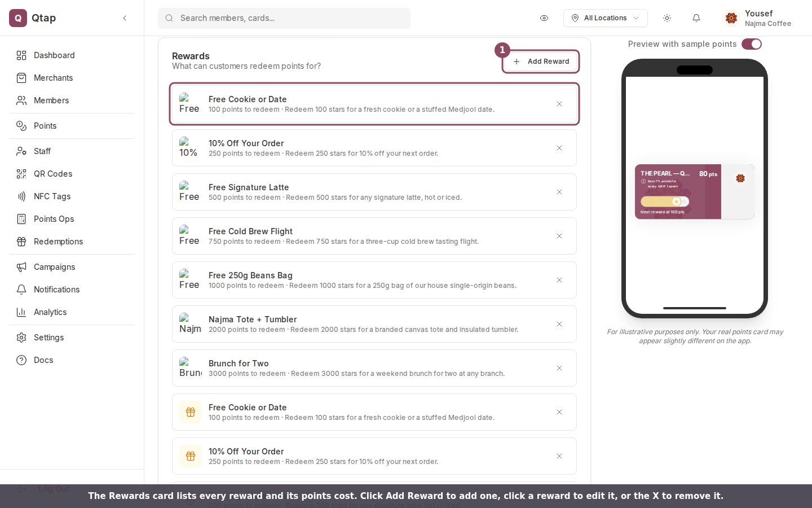Open the first Free Cookie or Date reward
Image resolution: width=812 pixels, height=508 pixels.
(x=374, y=104)
